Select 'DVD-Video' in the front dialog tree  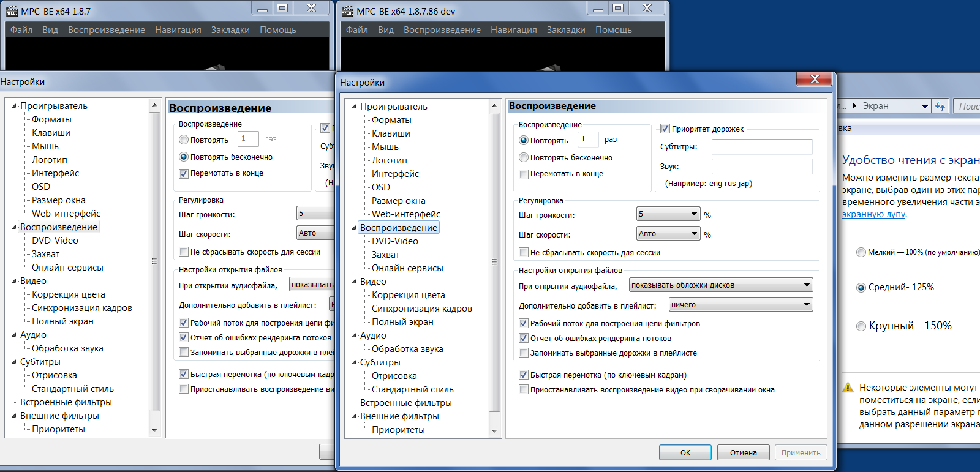395,241
